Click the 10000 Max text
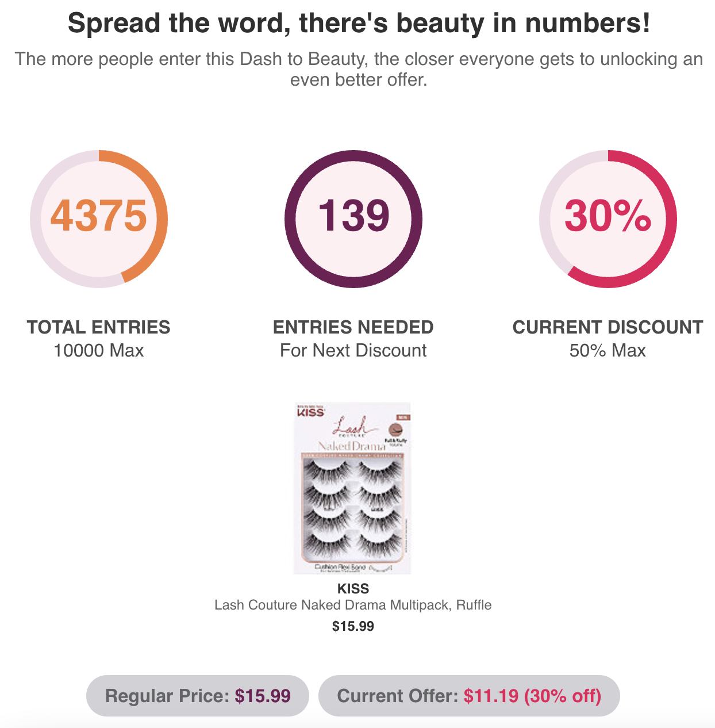Screen dimensions: 715x728 point(99,350)
